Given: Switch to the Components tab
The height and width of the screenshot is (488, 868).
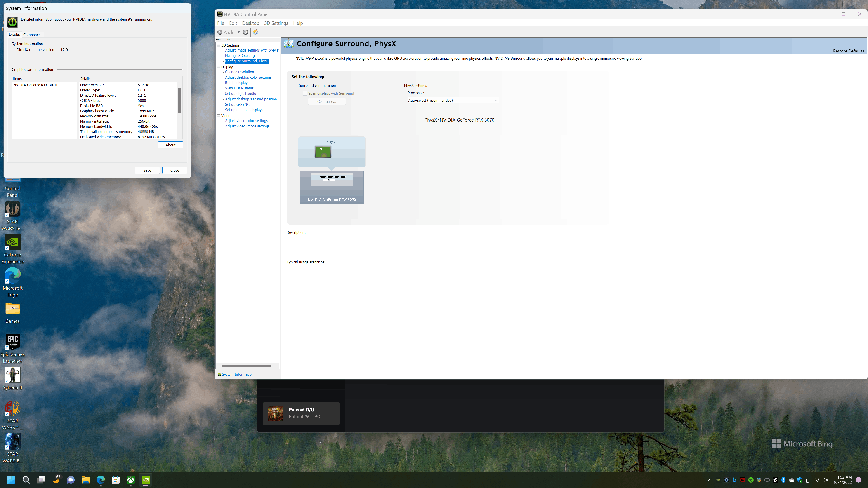Looking at the screenshot, I should pyautogui.click(x=33, y=35).
